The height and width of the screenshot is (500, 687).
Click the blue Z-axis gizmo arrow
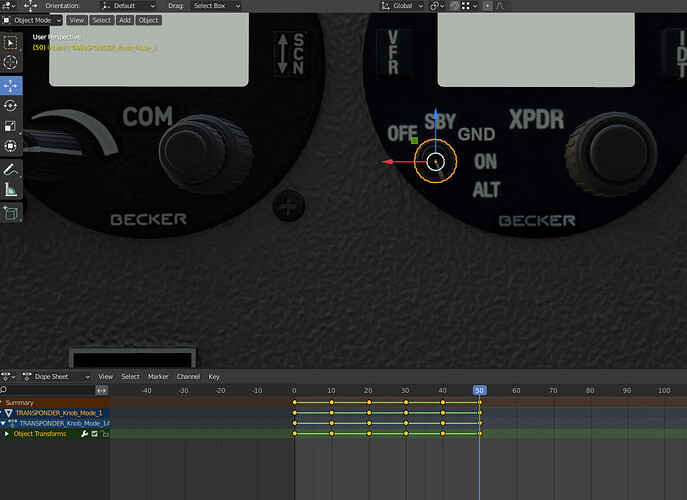click(x=435, y=115)
